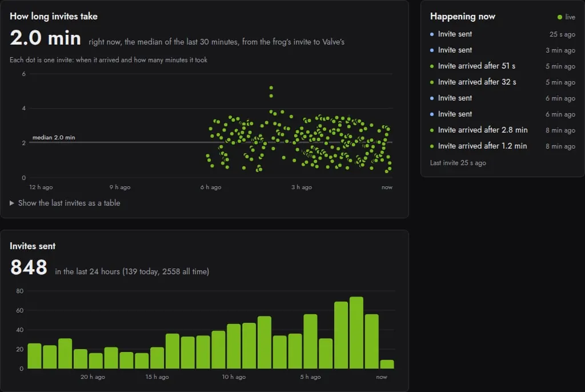The width and height of the screenshot is (585, 392).
Task: Click the '10 h ago' bar chart label
Action: pyautogui.click(x=234, y=377)
